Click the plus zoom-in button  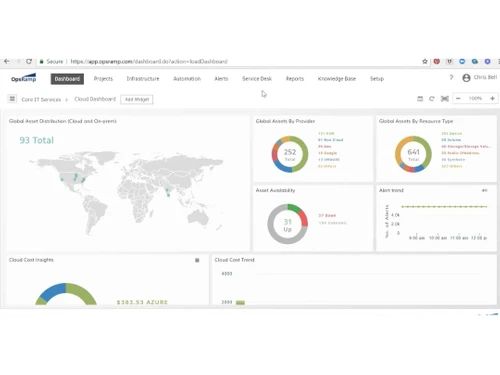coord(492,98)
